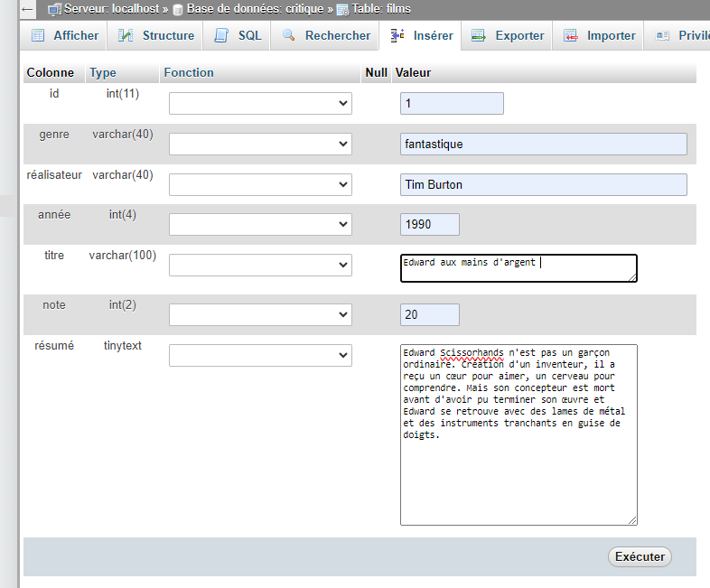The height and width of the screenshot is (588, 710).
Task: Click the Exporter tab icon
Action: pyautogui.click(x=479, y=35)
